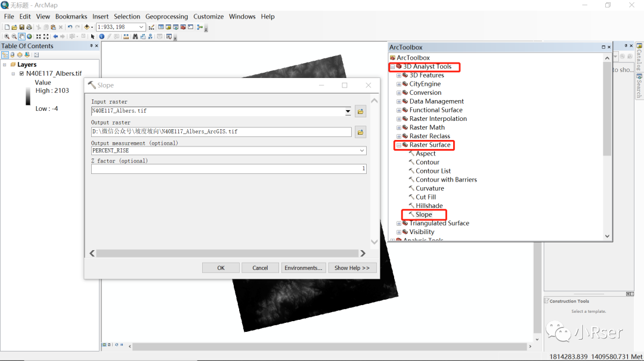Screen dimensions: 644x361
Task: Collapse the 3D Analyst Tools toolbox
Action: [392, 67]
